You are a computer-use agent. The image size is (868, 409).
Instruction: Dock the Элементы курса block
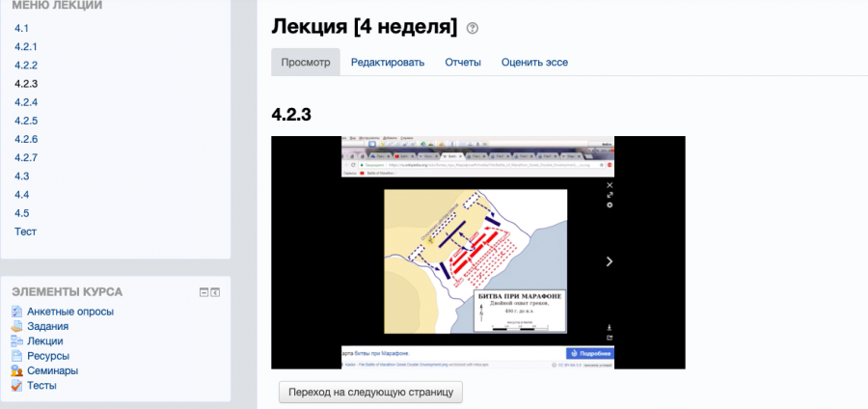click(x=215, y=292)
